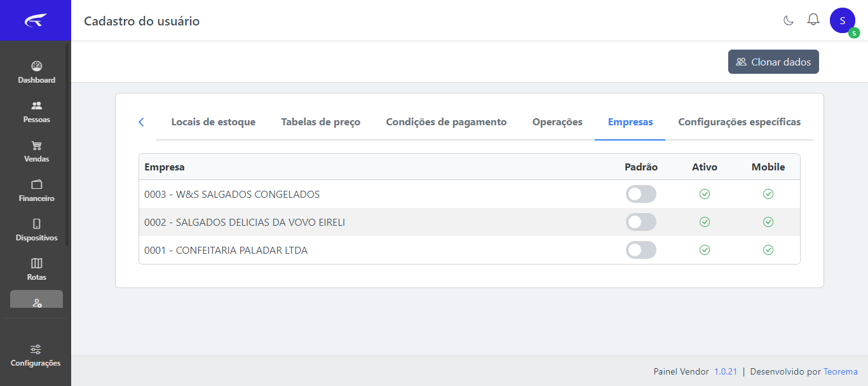Screen dimensions: 868x386
Task: Select the Empresas tab
Action: [x=630, y=122]
